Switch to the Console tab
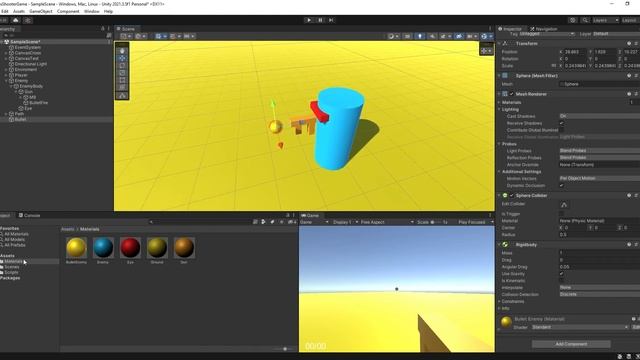Image resolution: width=640 pixels, height=360 pixels. 29,216
